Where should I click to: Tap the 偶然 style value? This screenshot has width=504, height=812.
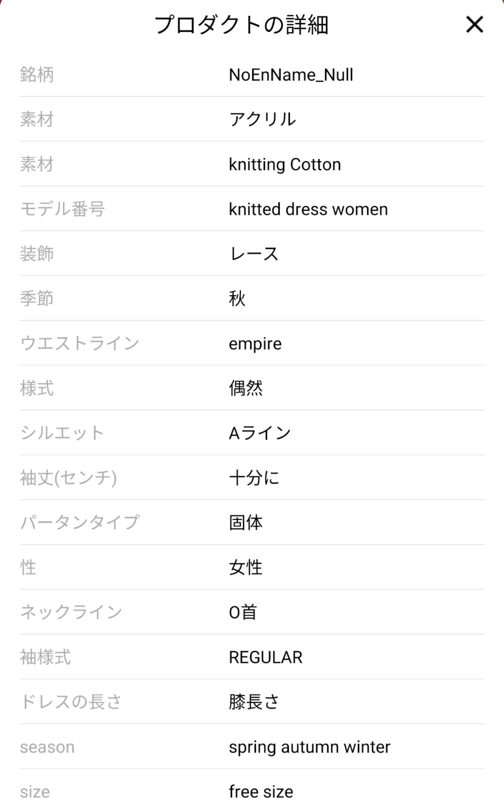tap(245, 388)
